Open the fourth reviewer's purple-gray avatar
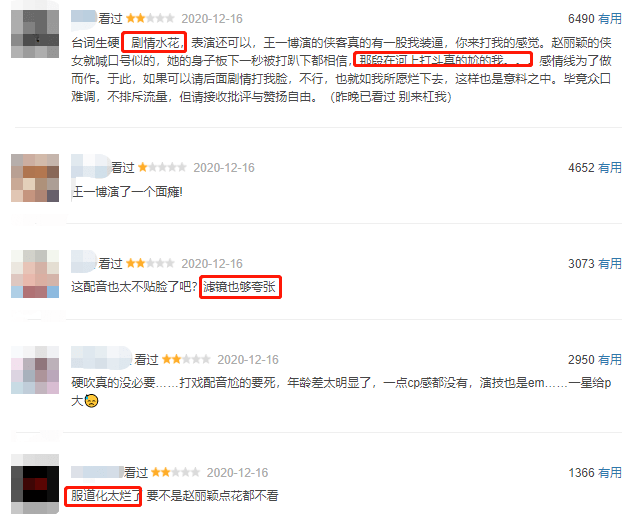Screen dimensions: 639x523 tap(35, 370)
